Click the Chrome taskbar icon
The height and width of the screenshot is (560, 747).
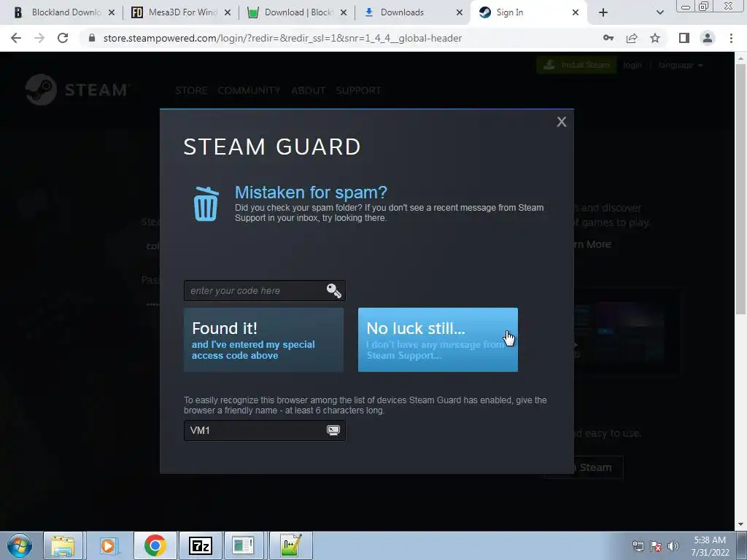point(155,545)
